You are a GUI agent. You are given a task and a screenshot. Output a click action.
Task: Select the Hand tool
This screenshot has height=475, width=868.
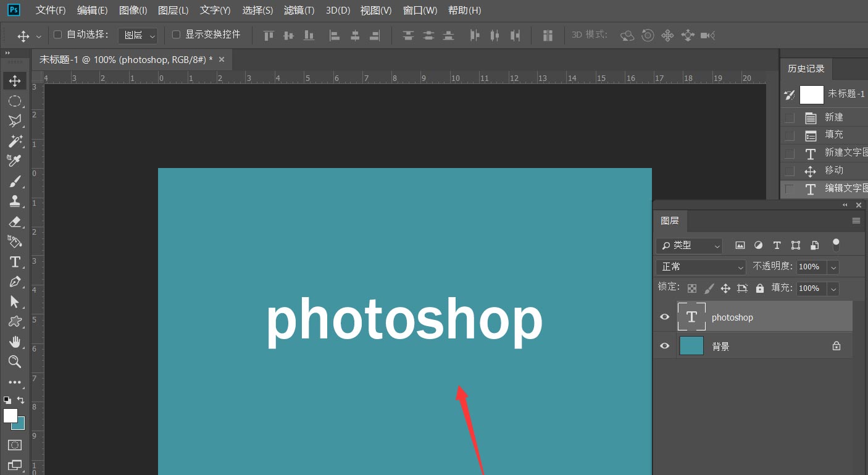tap(15, 342)
